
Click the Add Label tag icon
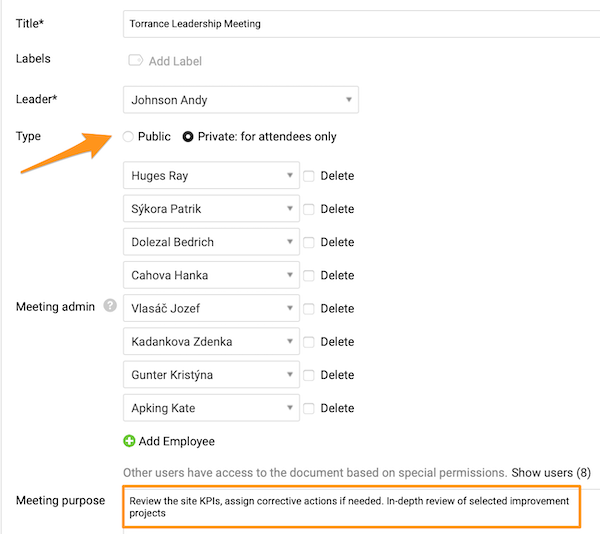point(135,61)
